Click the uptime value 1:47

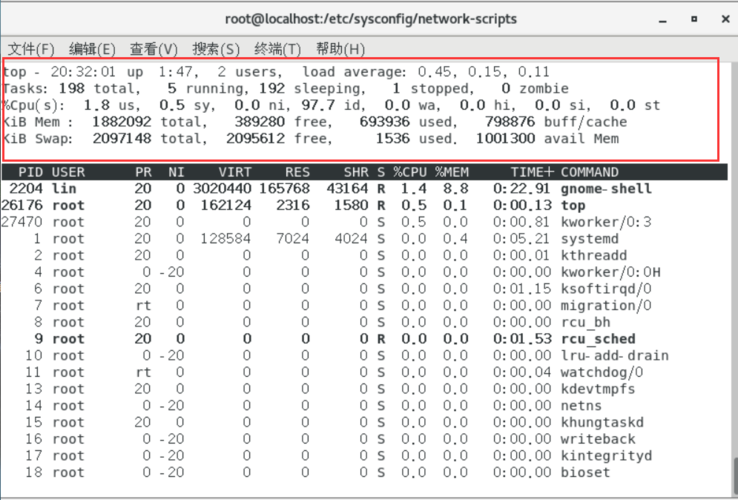(175, 72)
